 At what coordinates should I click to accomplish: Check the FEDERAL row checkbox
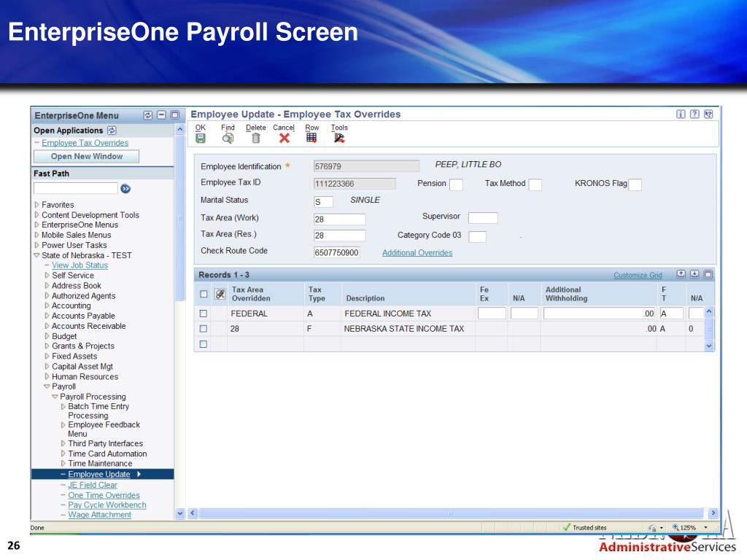(x=204, y=314)
